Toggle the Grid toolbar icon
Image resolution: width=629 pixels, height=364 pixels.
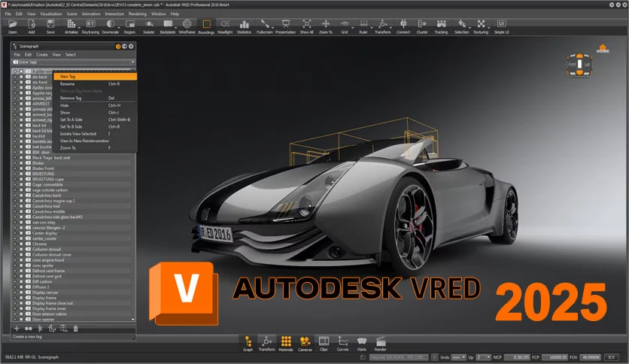[345, 24]
